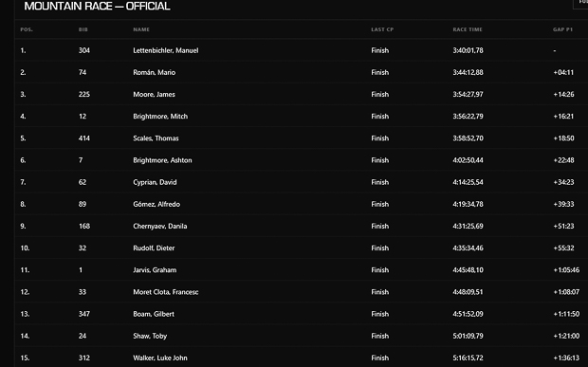This screenshot has width=588, height=367.
Task: Click race time 4:45:48,10
Action: pos(468,270)
